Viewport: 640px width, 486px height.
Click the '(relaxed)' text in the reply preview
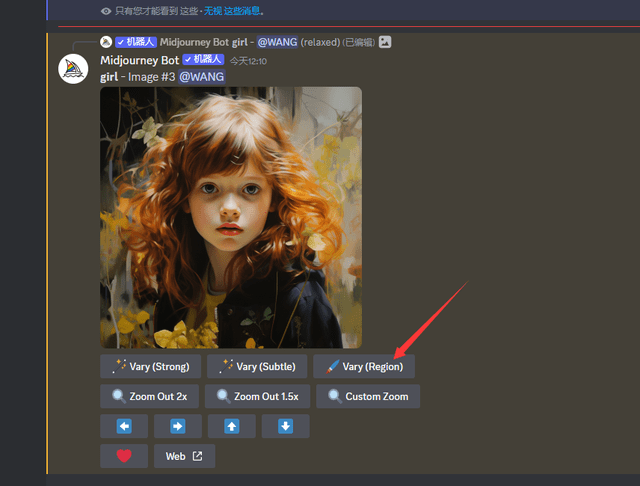click(320, 42)
